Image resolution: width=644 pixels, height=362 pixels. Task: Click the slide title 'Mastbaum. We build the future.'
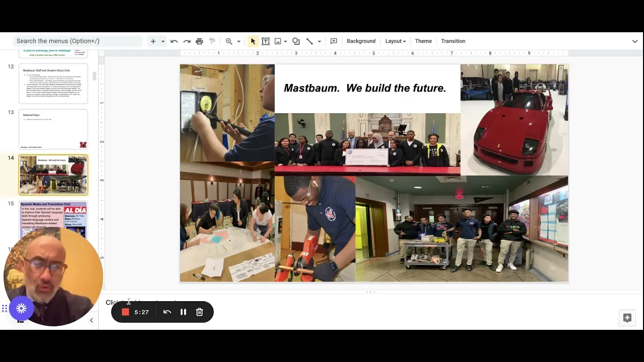pos(365,88)
